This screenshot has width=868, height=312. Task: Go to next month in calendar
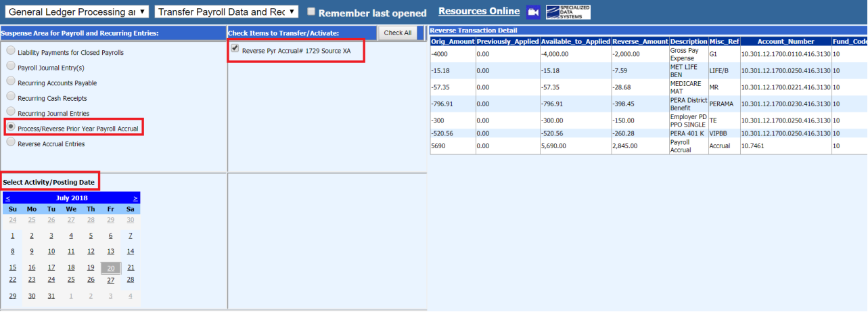tap(135, 198)
